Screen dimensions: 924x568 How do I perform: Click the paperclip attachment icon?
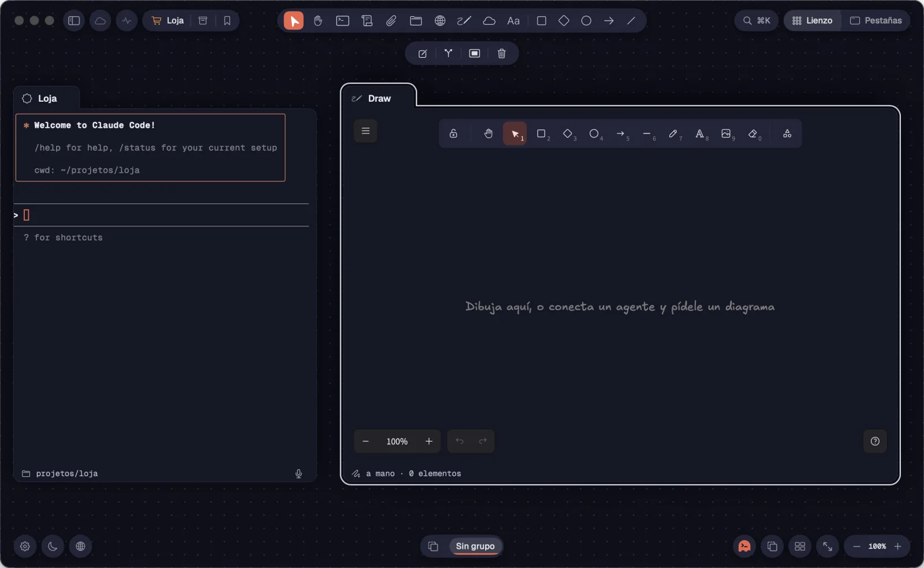pyautogui.click(x=391, y=21)
